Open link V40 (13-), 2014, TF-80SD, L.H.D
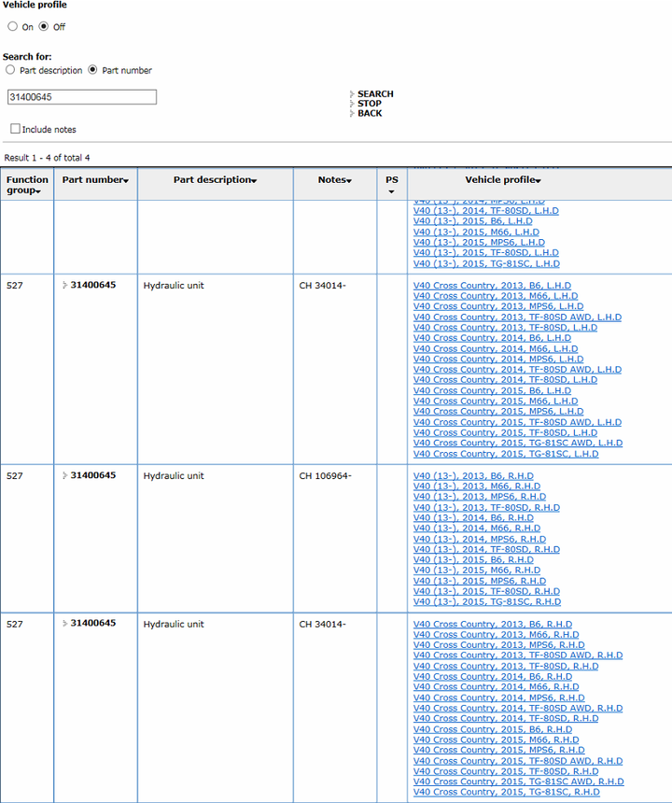This screenshot has width=672, height=803. (485, 210)
